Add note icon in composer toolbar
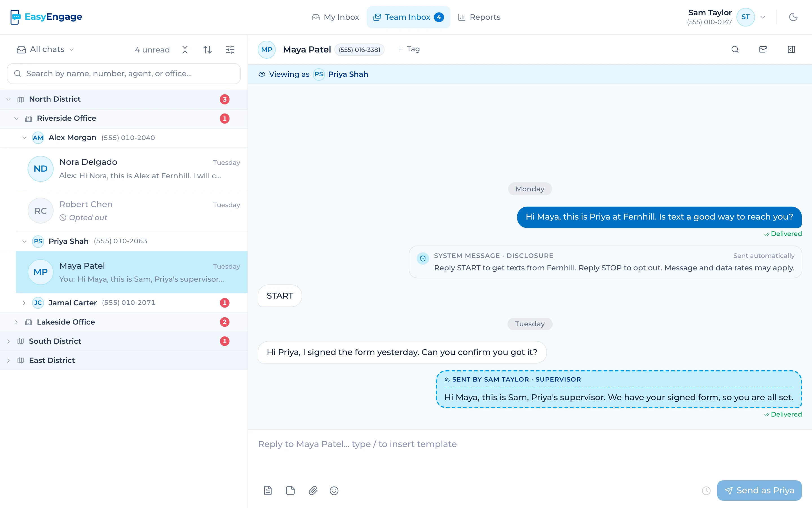 click(x=290, y=491)
